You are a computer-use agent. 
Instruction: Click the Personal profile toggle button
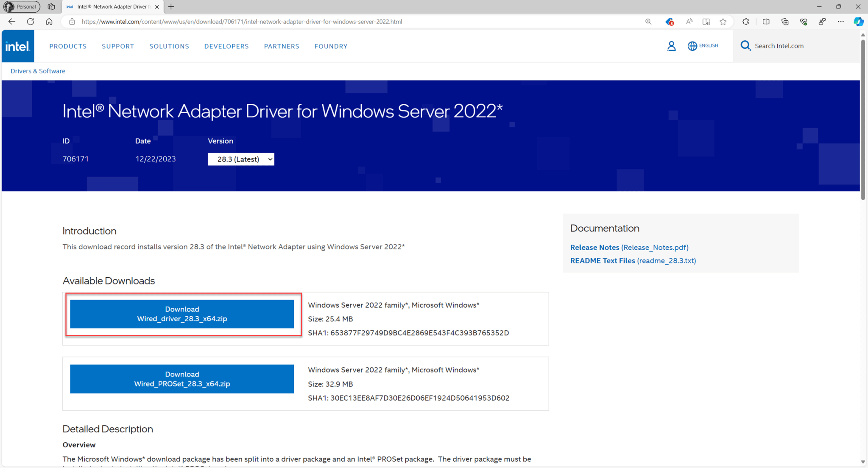coord(21,6)
